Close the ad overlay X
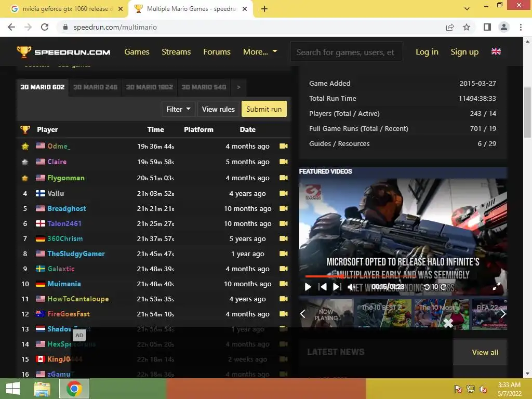Viewport: 532px width, 399px height. coord(448,323)
